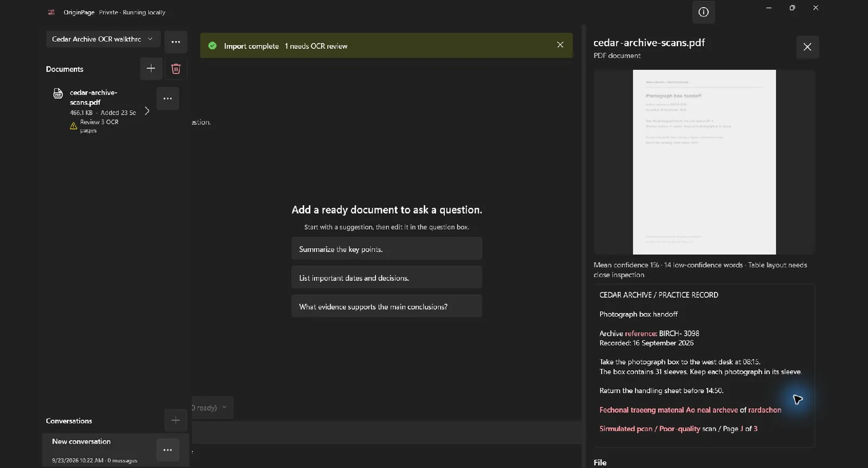Open options menu for New conversation

[168, 450]
